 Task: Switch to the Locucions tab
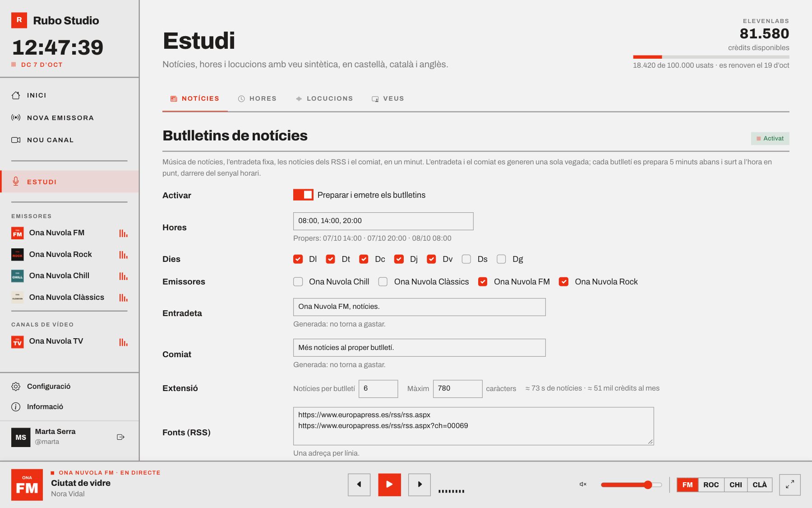coord(324,98)
